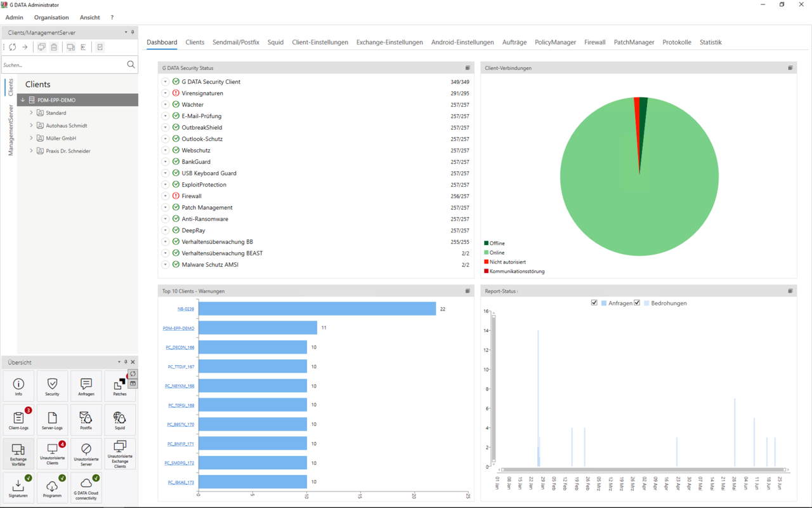Viewport: 812px width, 508px height.
Task: Expand the Virensignaturen status row
Action: pyautogui.click(x=166, y=93)
